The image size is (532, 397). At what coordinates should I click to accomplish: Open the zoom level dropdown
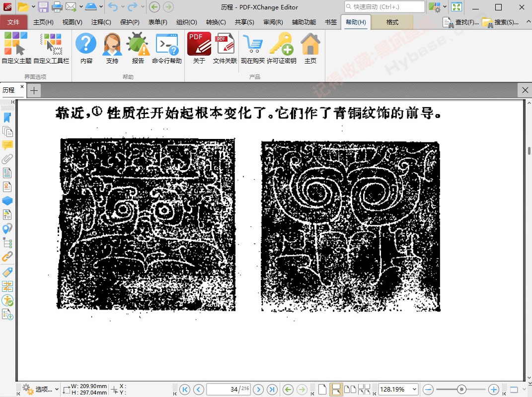click(x=414, y=390)
